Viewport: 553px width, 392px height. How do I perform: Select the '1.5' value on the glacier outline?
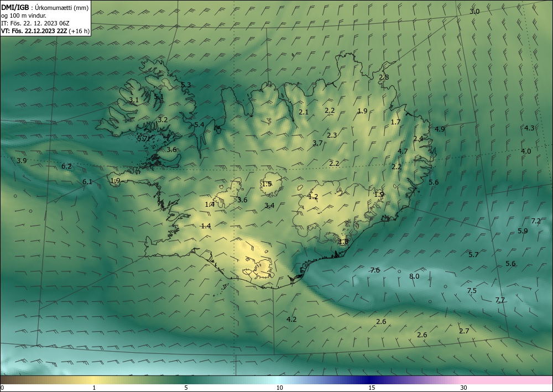(x=267, y=184)
